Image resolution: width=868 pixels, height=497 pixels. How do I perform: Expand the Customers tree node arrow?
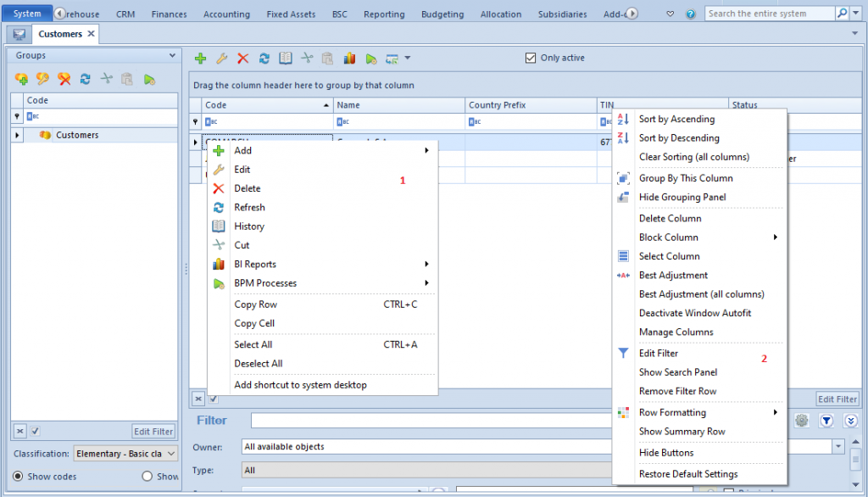point(17,135)
